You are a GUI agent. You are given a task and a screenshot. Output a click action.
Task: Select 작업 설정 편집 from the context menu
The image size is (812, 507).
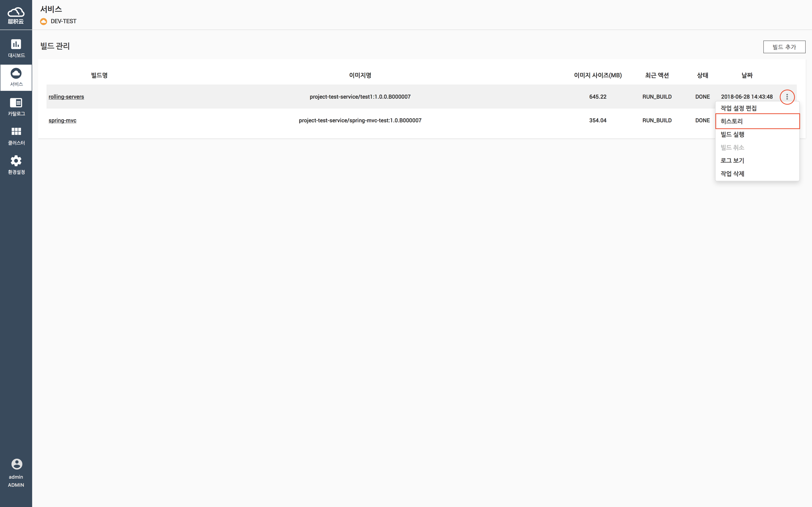[x=738, y=108]
